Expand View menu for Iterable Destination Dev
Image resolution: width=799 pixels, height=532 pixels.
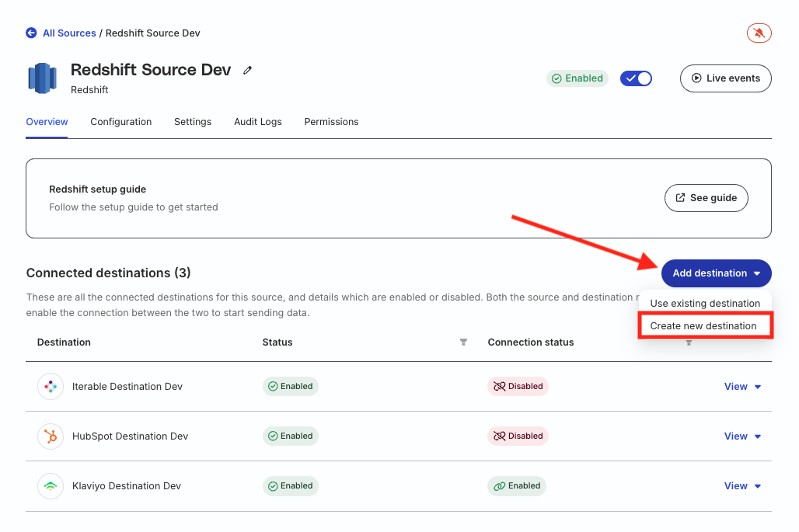pos(742,387)
